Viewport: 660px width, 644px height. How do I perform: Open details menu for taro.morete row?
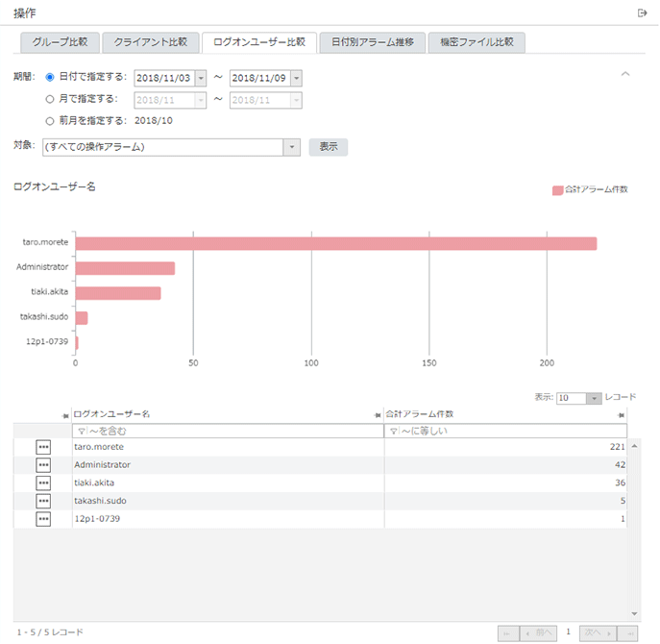coord(43,447)
